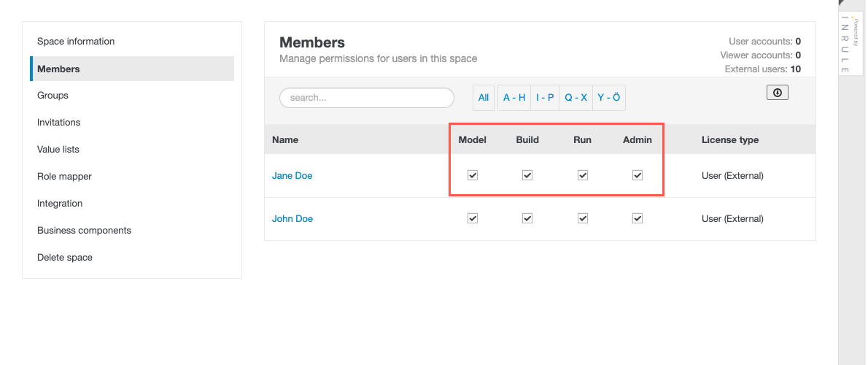Filter members by I - P
The image size is (868, 365).
point(545,98)
